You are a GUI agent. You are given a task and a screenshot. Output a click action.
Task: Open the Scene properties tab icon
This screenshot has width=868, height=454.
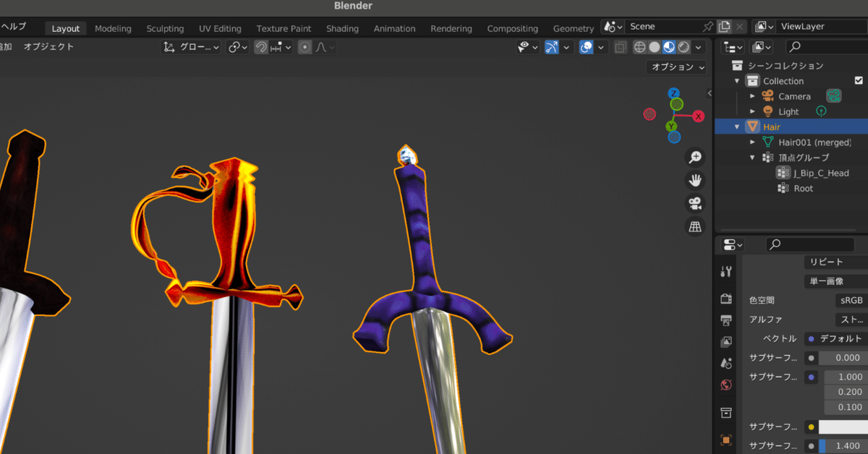tap(726, 363)
